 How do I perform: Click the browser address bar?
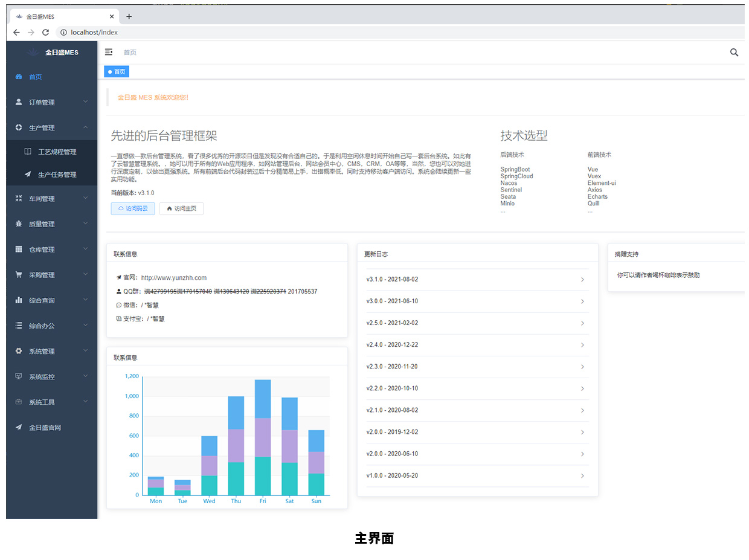[x=362, y=33]
